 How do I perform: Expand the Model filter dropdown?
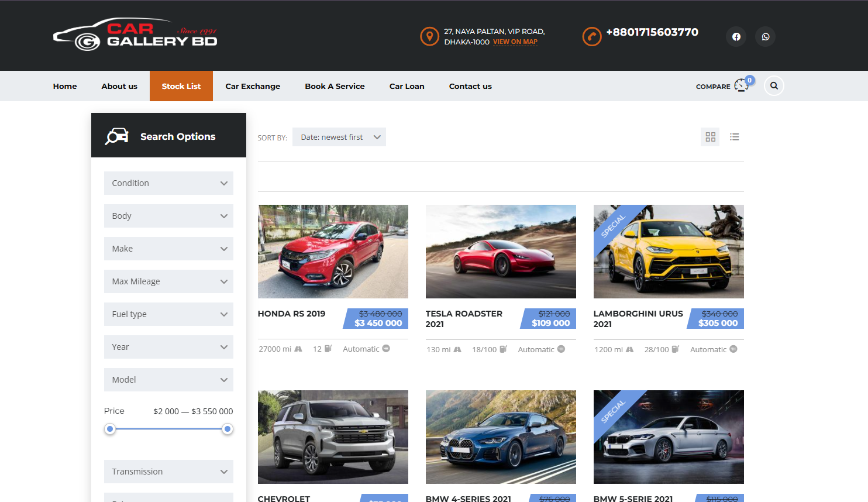point(168,380)
